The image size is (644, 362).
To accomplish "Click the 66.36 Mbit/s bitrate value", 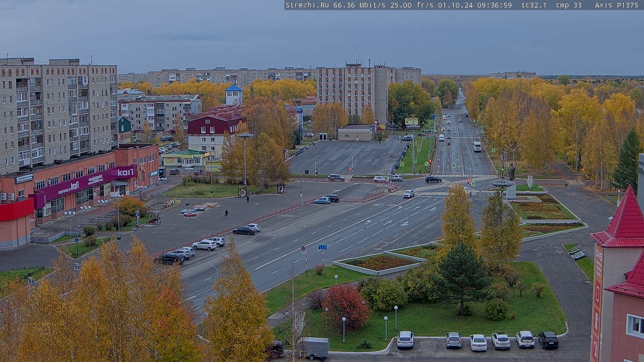I will pyautogui.click(x=360, y=5).
